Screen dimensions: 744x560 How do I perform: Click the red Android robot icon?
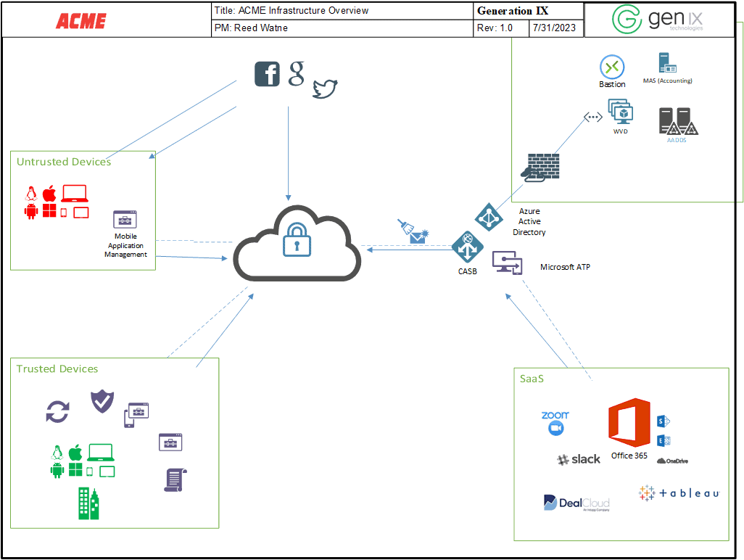(31, 211)
